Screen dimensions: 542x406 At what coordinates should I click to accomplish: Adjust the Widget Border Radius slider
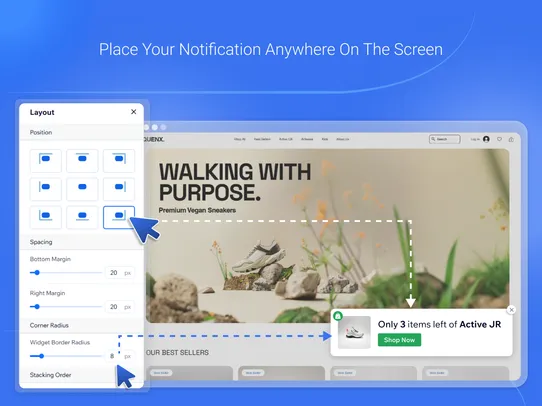click(66, 356)
